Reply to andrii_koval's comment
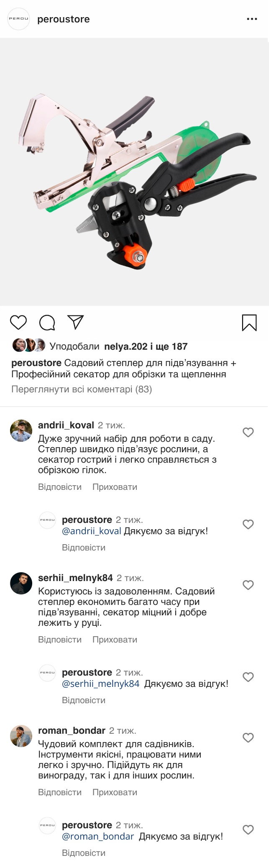 tap(60, 487)
